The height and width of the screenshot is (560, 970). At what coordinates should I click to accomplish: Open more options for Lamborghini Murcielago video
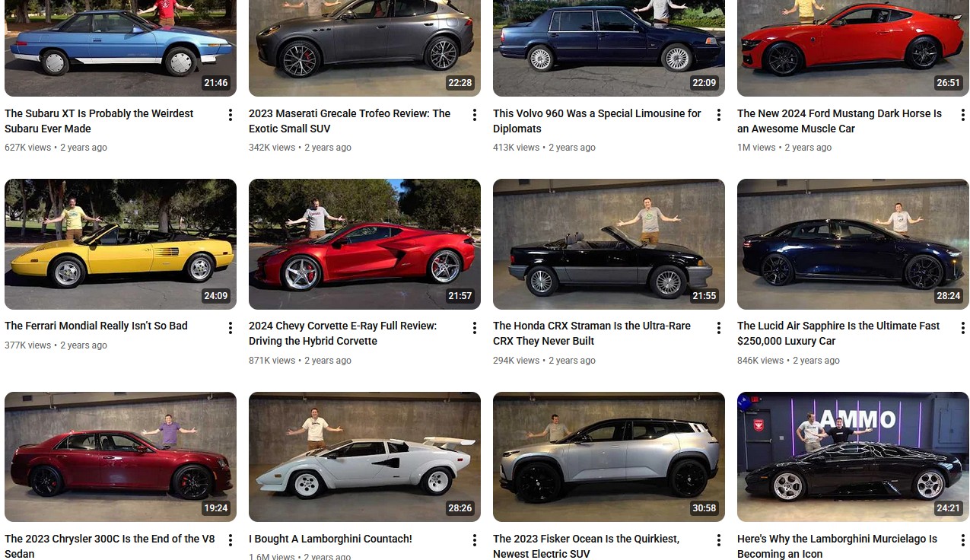[x=962, y=540]
